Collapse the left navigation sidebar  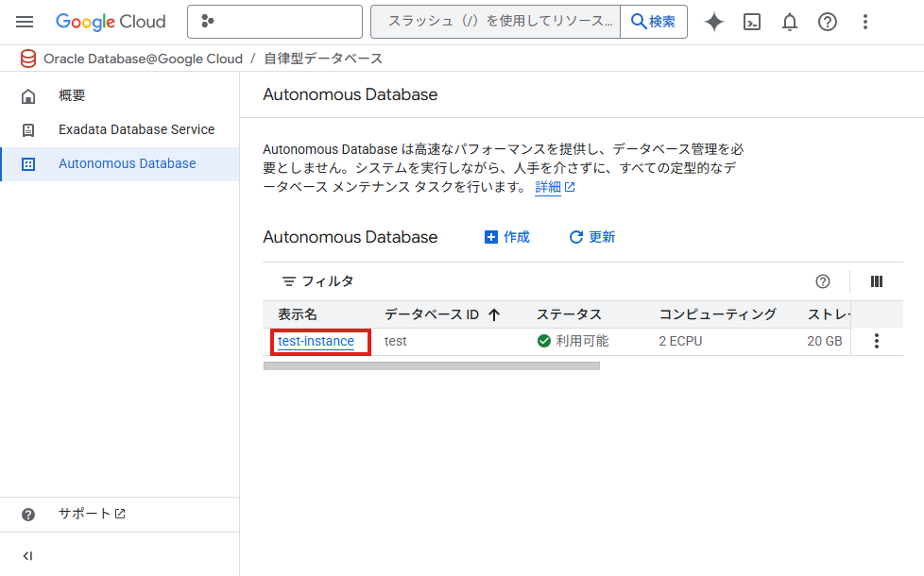[27, 556]
